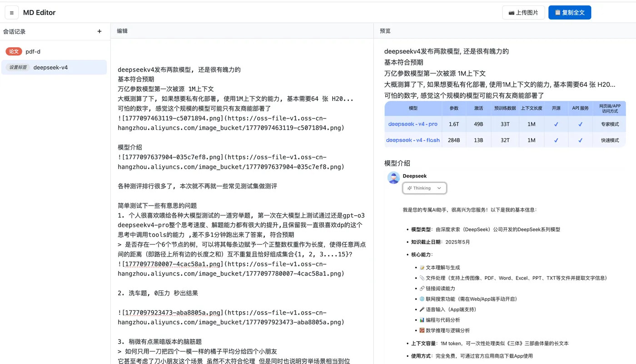Open the hamburger menu beside MD Editor
Viewport: 636px width, 364px height.
[12, 13]
